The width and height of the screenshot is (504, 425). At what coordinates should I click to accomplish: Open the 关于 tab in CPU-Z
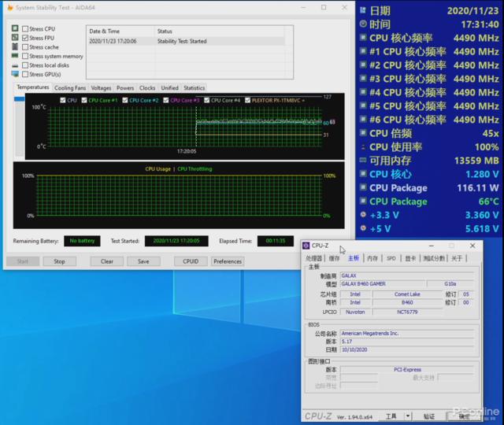tap(457, 258)
